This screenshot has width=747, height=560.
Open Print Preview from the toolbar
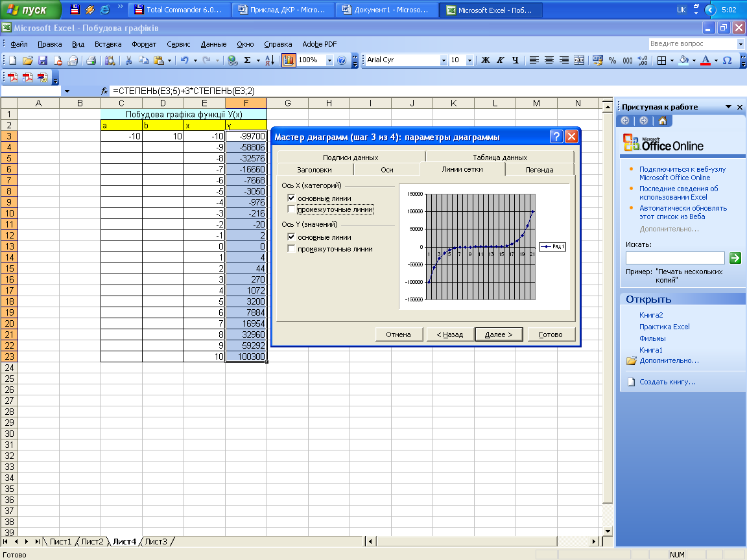point(110,60)
